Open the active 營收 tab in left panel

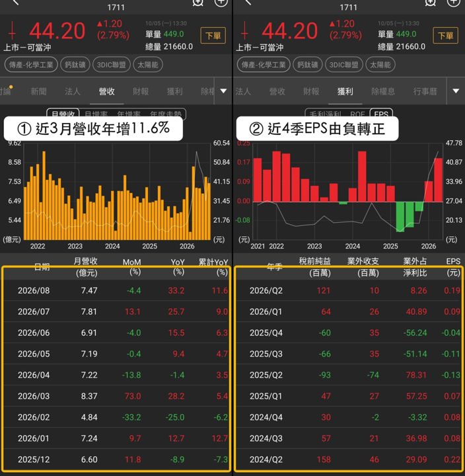(106, 91)
